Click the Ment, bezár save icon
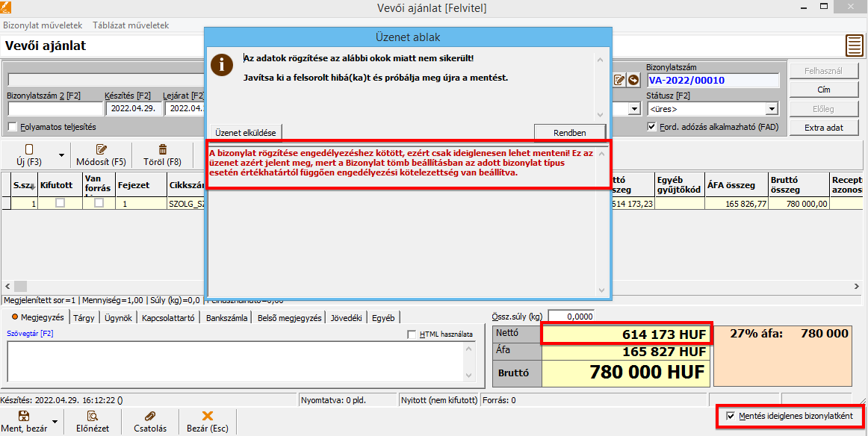Screen dimensions: 868x436 tap(23, 416)
